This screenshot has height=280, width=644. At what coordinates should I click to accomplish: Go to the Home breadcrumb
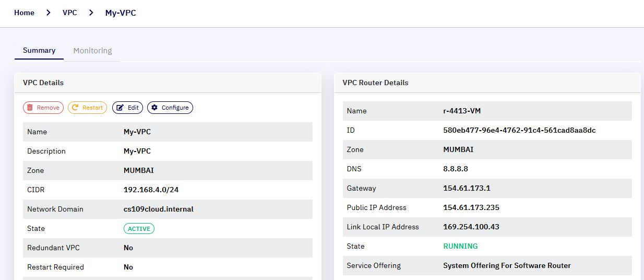tap(24, 13)
